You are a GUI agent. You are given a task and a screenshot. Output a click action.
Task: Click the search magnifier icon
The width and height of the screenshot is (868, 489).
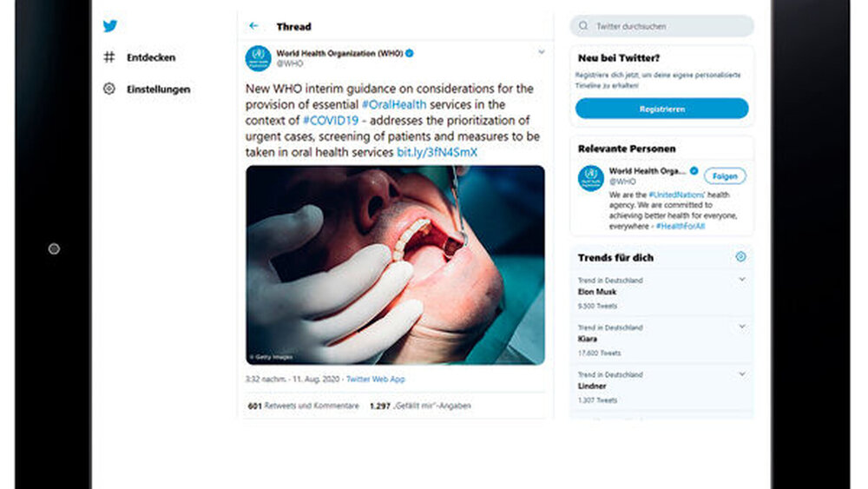coord(584,26)
